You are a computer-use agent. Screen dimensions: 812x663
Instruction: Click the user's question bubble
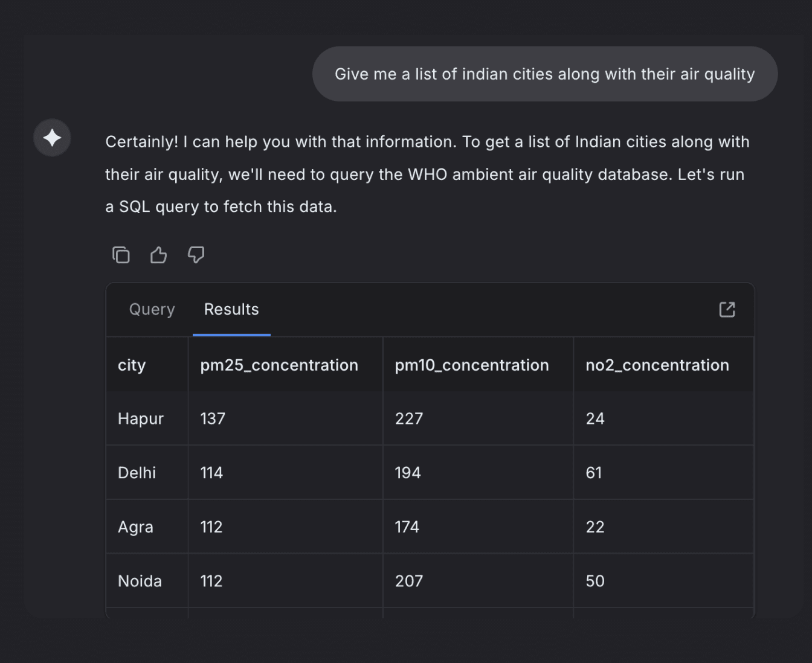[x=544, y=74]
